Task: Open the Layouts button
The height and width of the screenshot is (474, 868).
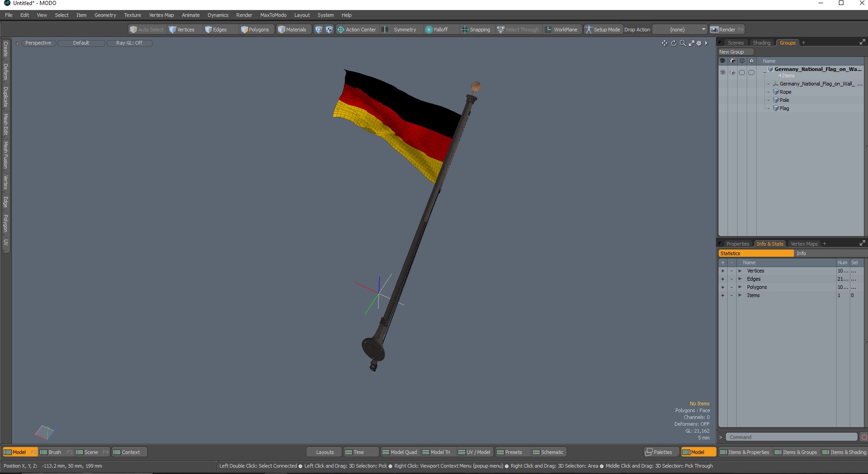Action: 324,452
